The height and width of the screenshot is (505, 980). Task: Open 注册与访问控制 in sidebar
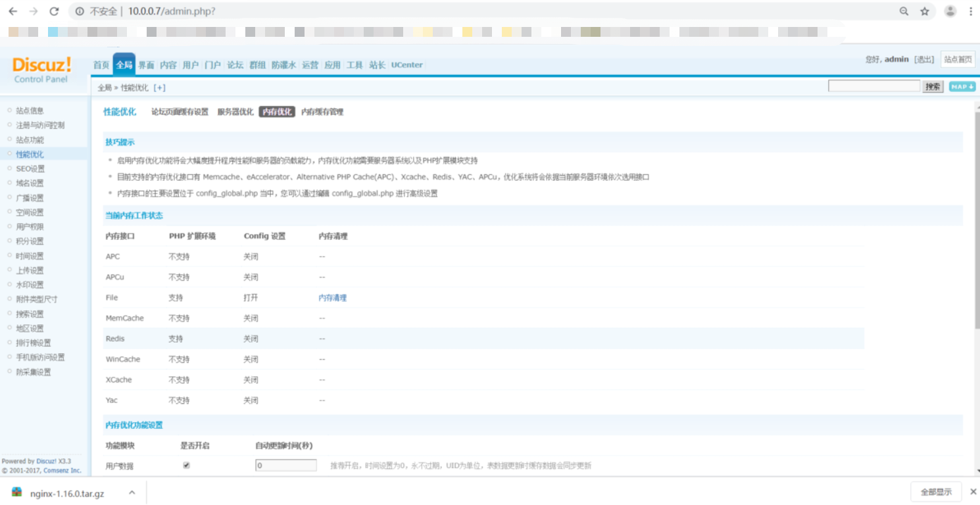pyautogui.click(x=40, y=125)
